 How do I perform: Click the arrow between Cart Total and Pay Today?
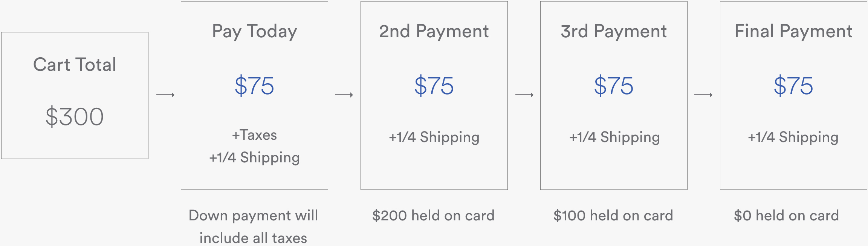(165, 95)
